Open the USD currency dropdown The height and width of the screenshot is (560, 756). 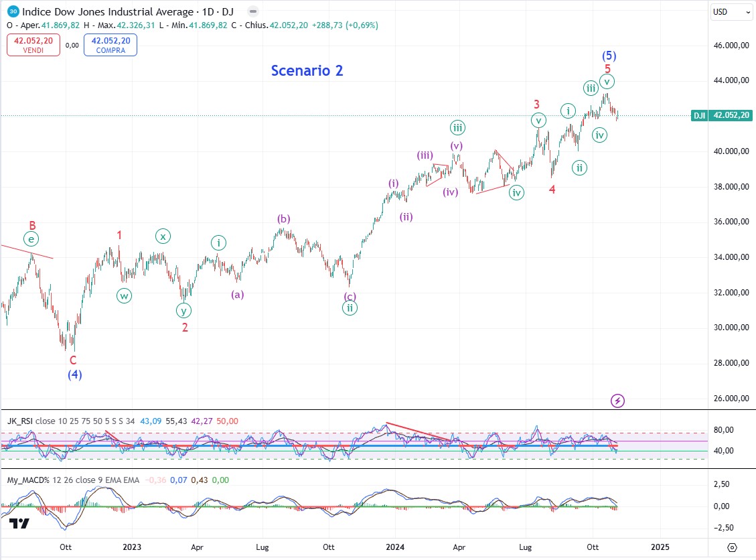[731, 12]
